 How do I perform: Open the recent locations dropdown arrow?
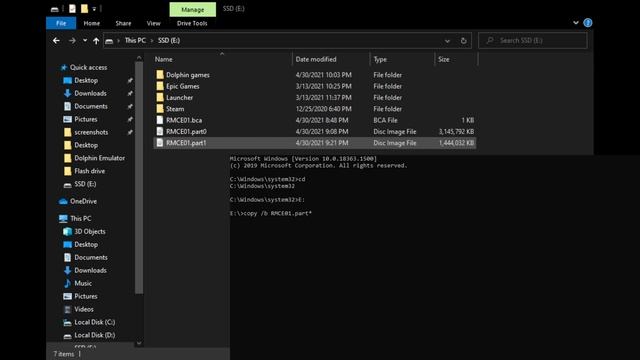tap(85, 40)
